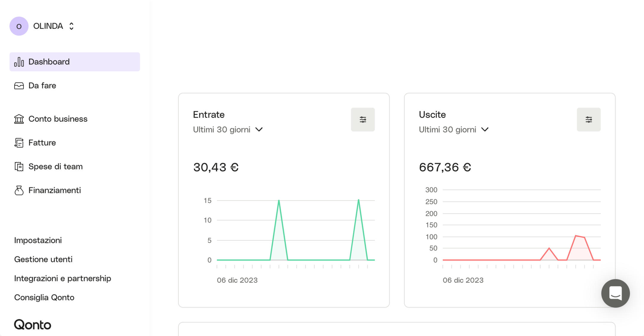
Task: Open Uscite chart filter settings
Action: [589, 120]
